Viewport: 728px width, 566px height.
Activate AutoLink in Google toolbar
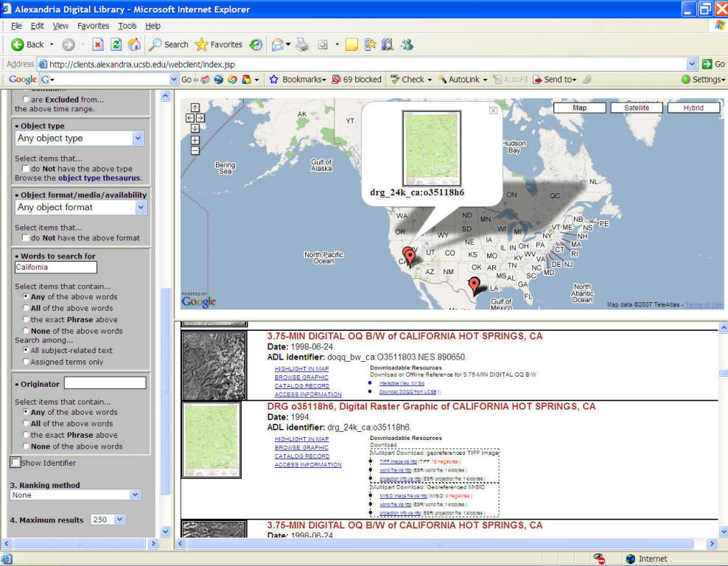pos(459,80)
